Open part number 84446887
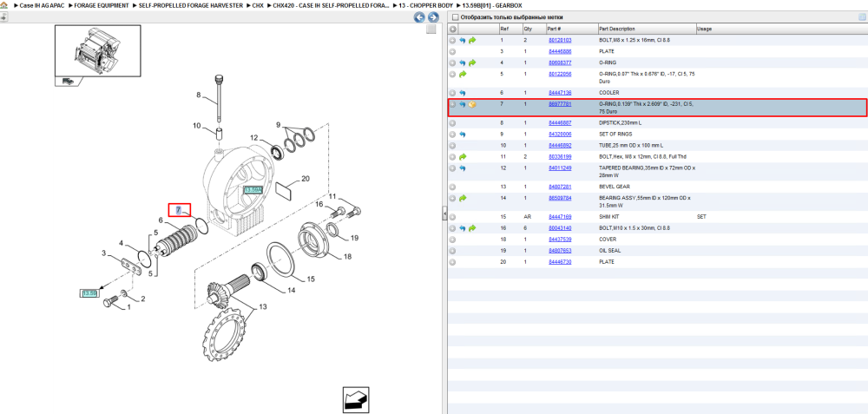This screenshot has height=414, width=868. pos(560,122)
